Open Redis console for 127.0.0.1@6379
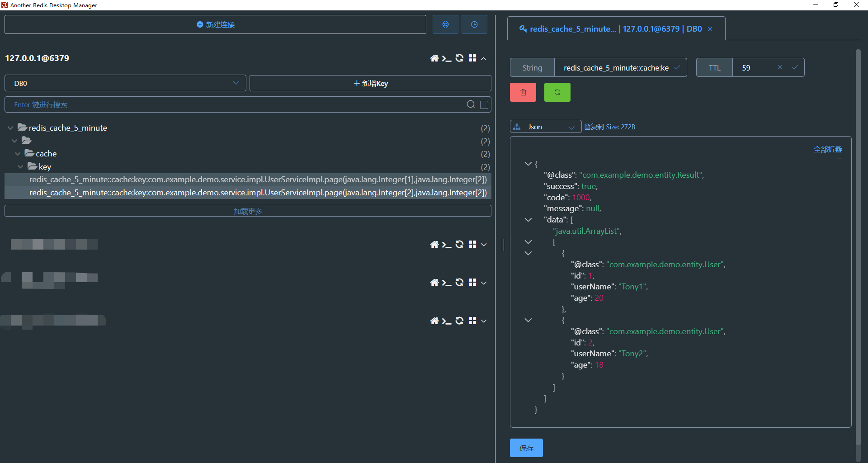The height and width of the screenshot is (463, 868). click(x=447, y=58)
